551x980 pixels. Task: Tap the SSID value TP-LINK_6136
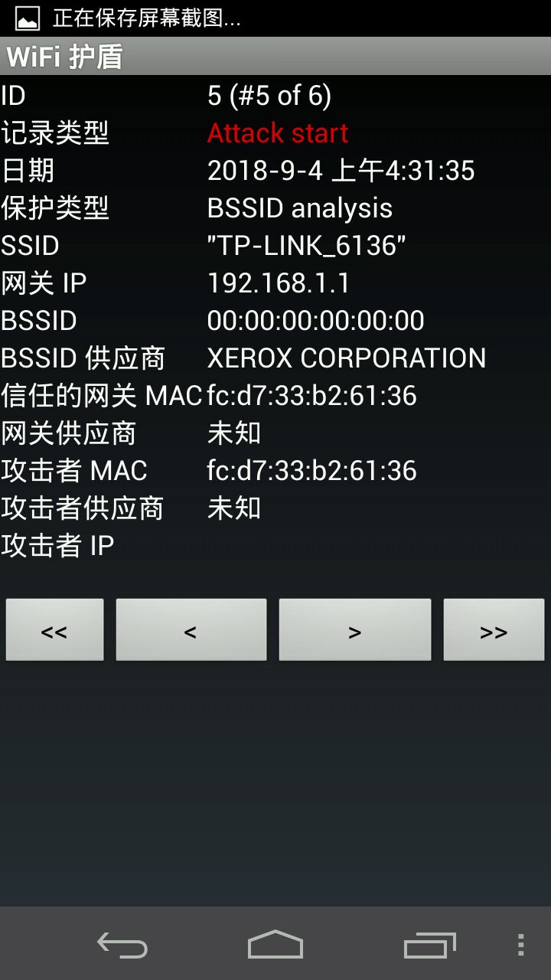tap(307, 246)
